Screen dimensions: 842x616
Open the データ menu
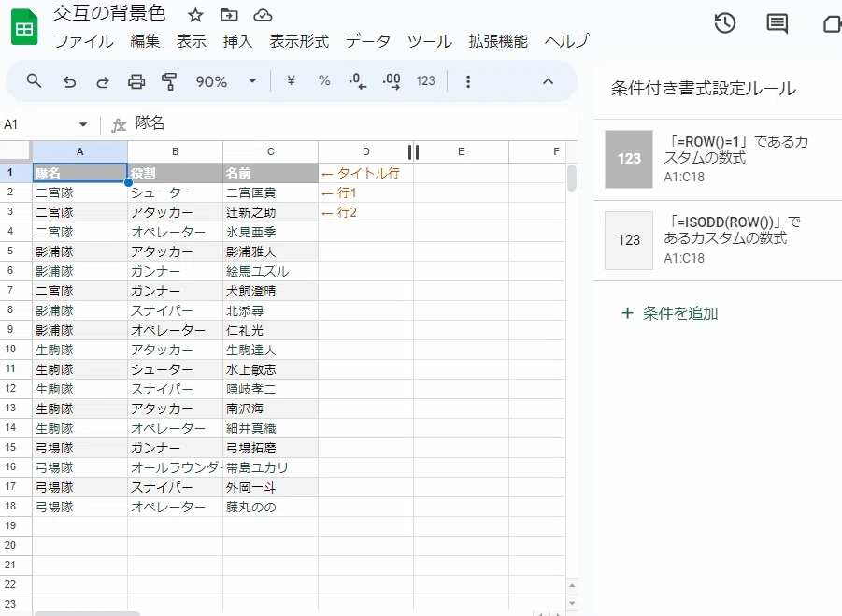coord(368,41)
